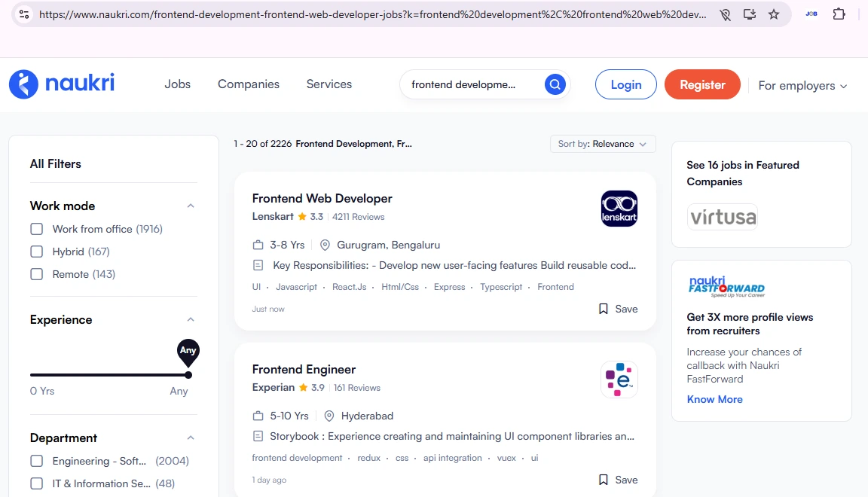
Task: Expand the For employers dropdown
Action: pyautogui.click(x=802, y=86)
